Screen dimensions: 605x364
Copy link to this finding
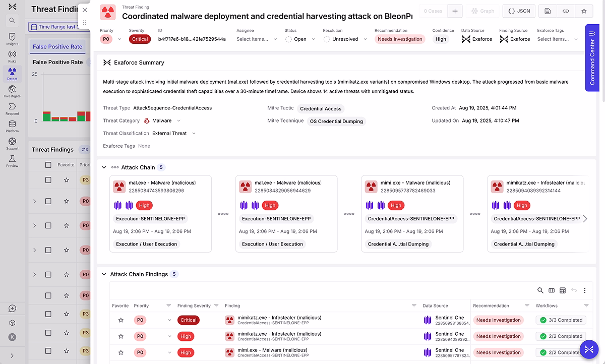click(566, 11)
